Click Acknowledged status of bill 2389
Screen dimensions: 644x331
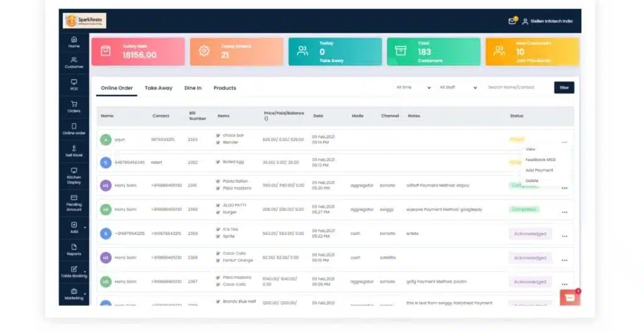point(530,234)
